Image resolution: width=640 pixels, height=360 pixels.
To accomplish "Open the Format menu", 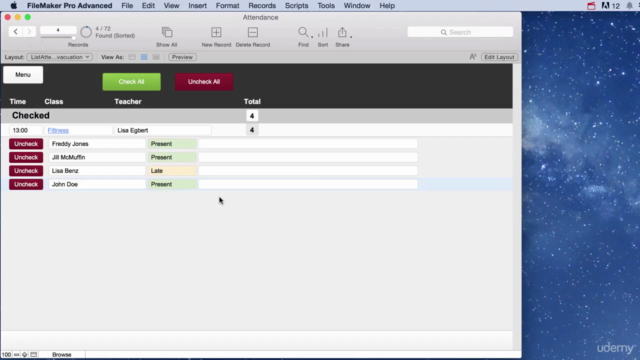I will point(227,6).
